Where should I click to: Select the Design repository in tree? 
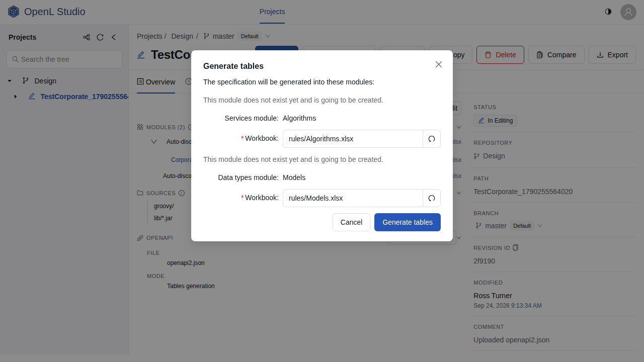pos(45,81)
